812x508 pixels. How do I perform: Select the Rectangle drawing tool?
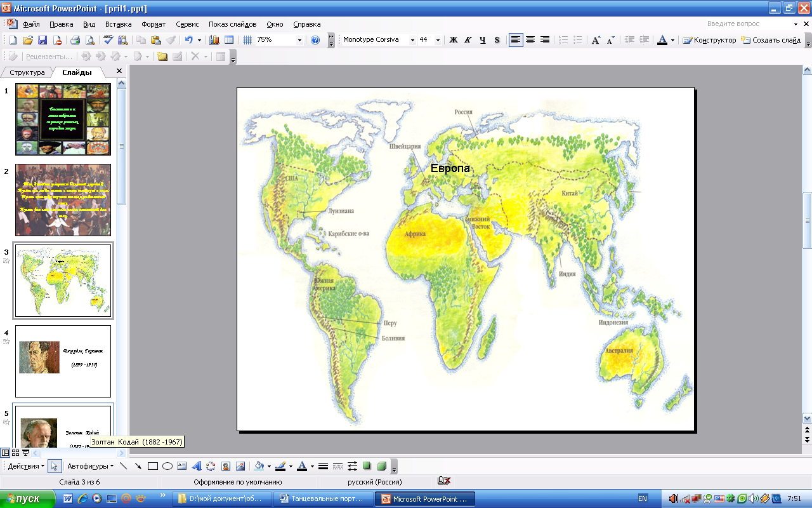click(153, 466)
